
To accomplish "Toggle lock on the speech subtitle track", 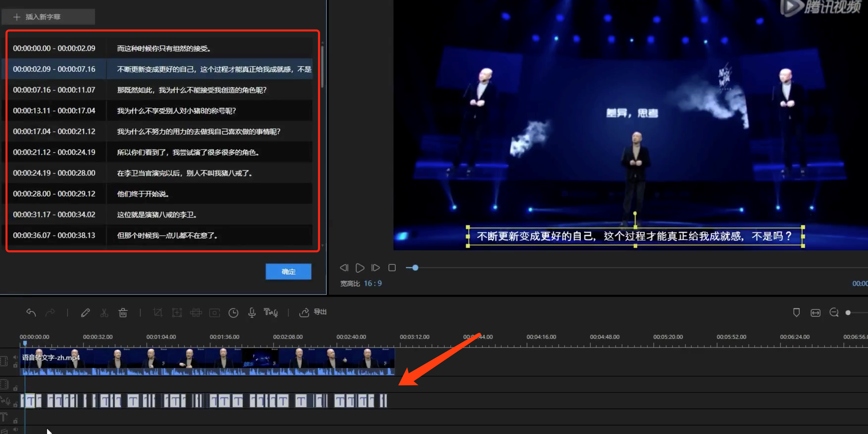I will point(16,404).
